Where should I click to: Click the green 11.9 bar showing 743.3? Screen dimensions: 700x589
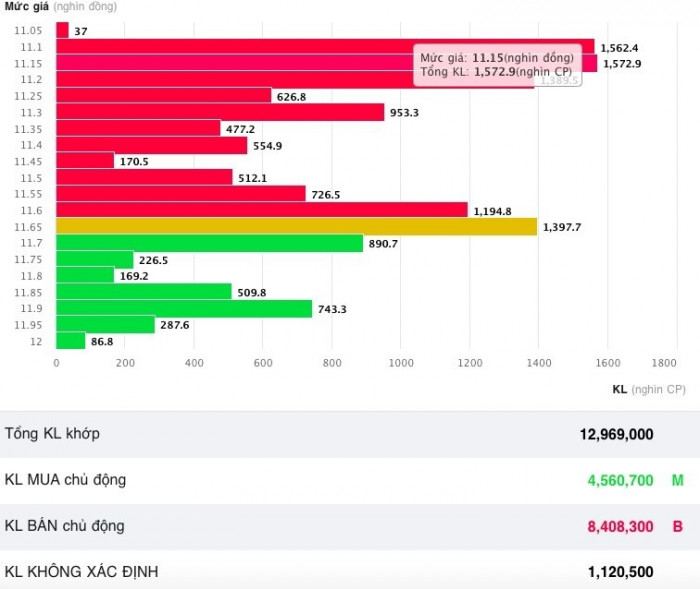[184, 309]
